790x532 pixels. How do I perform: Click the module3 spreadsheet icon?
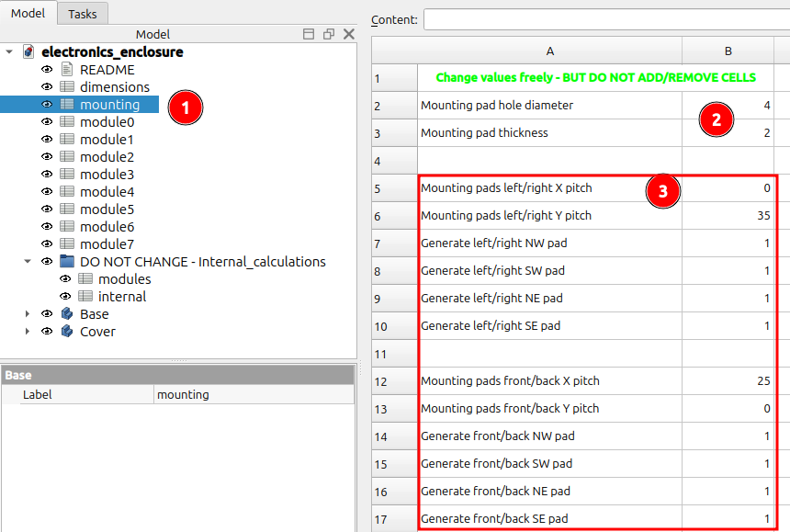point(67,174)
